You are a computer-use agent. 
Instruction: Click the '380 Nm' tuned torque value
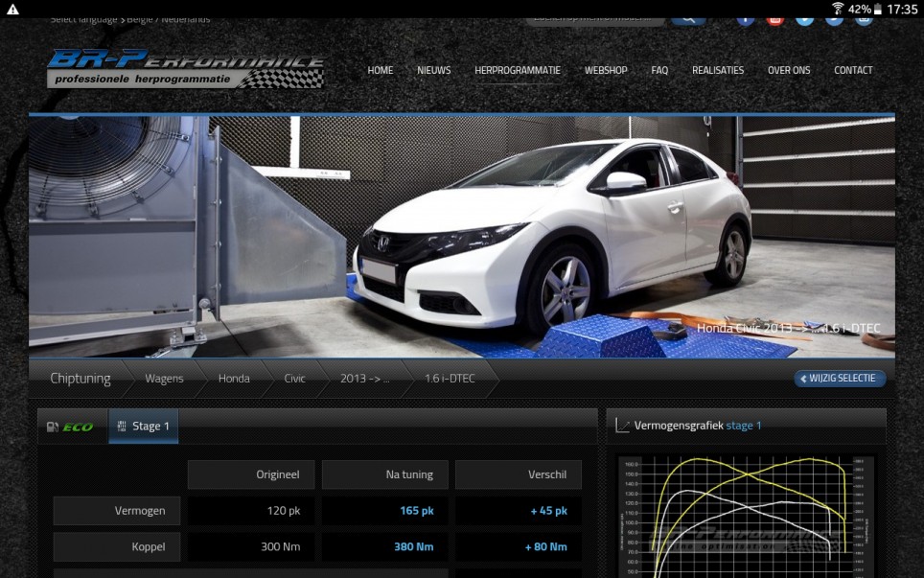[414, 546]
